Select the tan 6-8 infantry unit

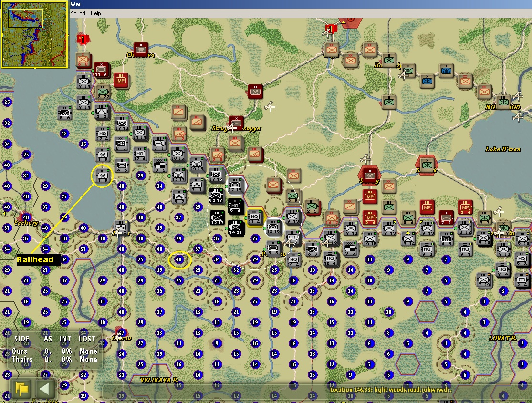click(x=83, y=60)
